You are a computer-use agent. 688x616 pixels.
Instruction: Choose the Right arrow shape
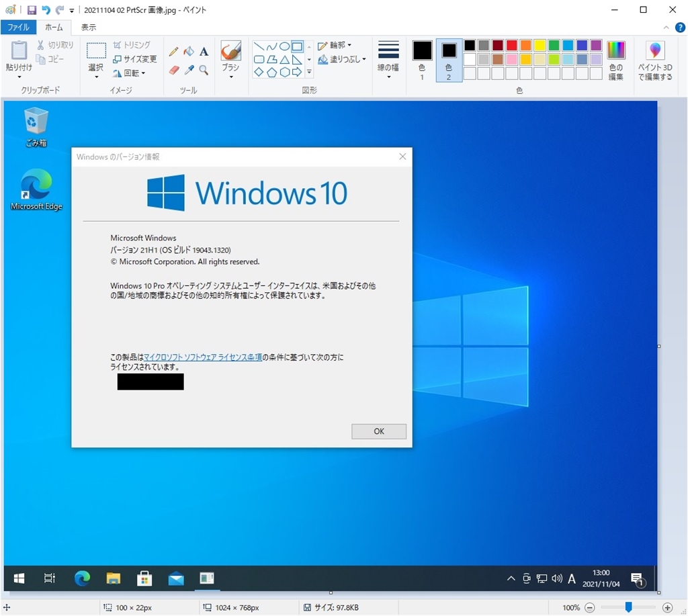point(297,72)
